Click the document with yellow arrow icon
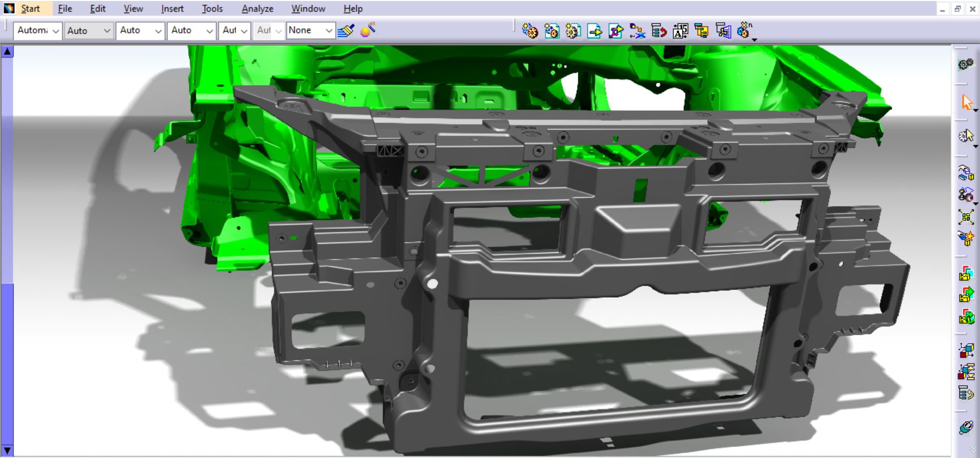Viewport: 980px width, 458px height. click(595, 31)
